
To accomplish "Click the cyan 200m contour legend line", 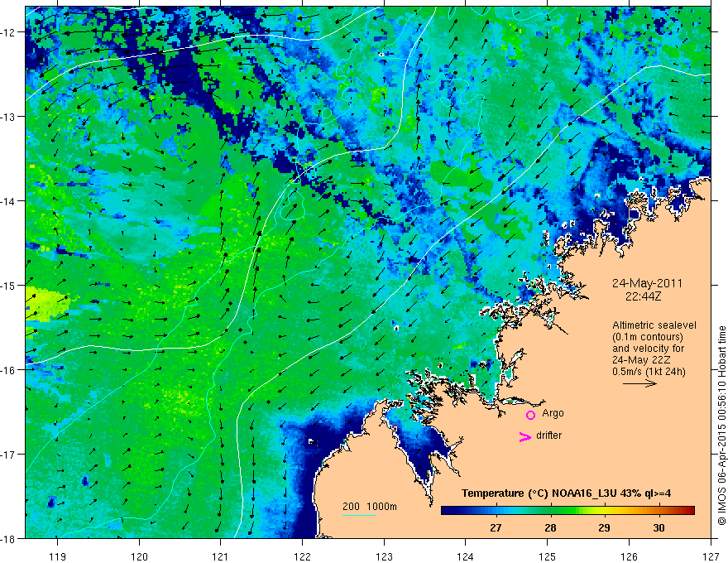I will pos(359,515).
